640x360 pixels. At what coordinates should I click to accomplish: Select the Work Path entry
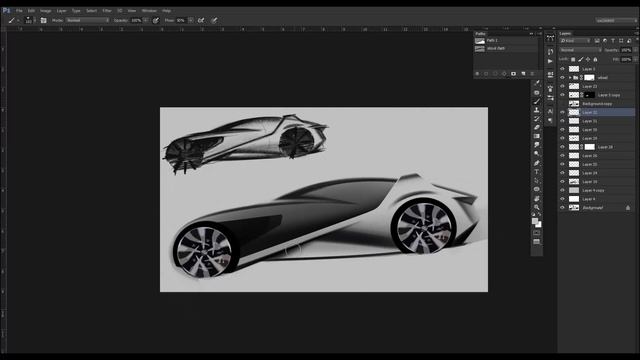click(x=506, y=49)
